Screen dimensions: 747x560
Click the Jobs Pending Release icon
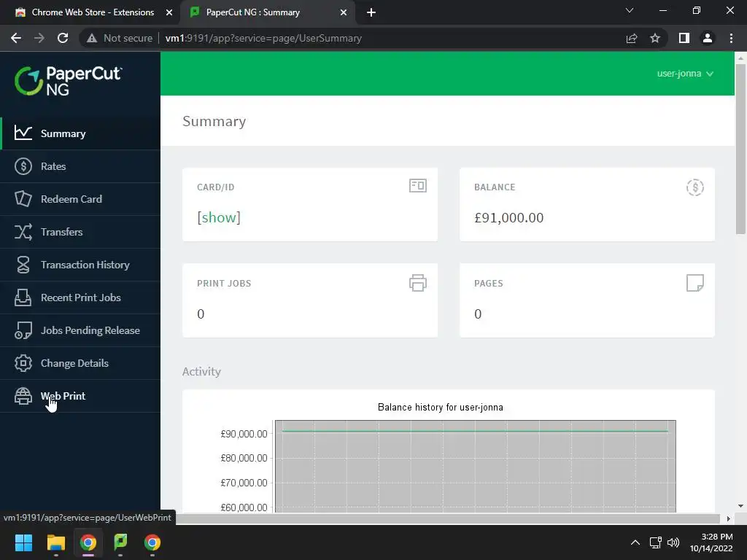point(23,330)
